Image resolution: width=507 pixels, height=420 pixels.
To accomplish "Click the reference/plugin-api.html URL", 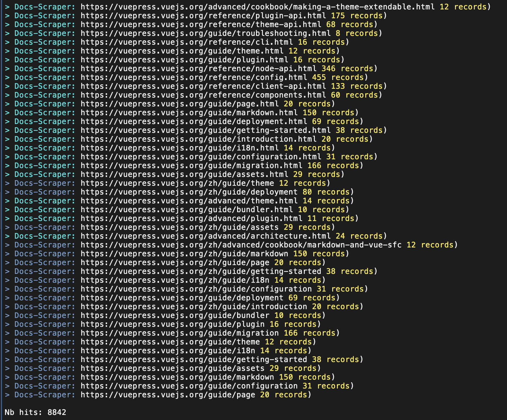I will pos(203,16).
